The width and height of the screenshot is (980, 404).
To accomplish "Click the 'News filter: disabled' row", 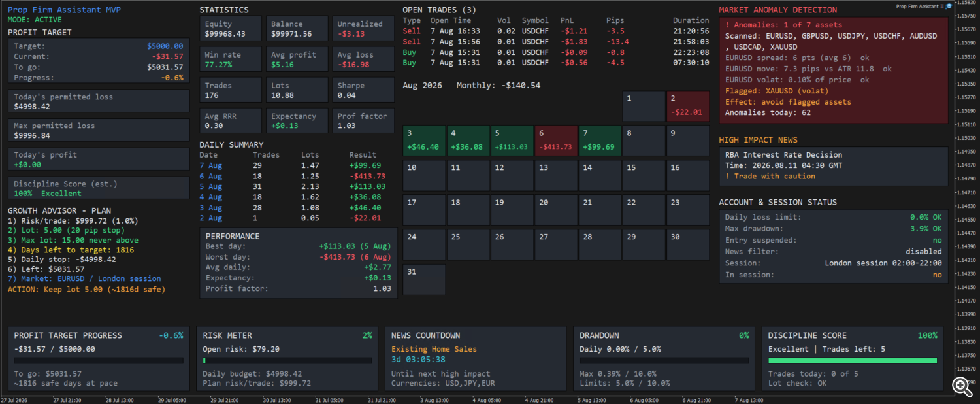I will 834,251.
